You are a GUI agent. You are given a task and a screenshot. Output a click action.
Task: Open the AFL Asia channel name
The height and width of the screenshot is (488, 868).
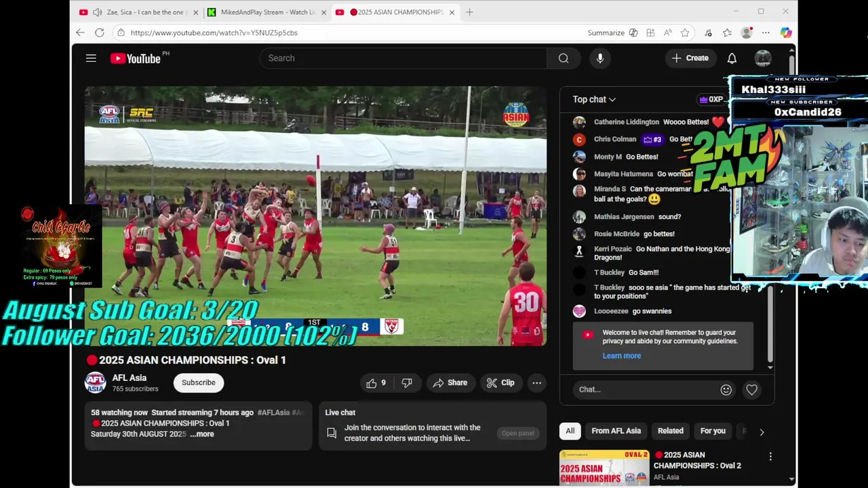click(x=130, y=378)
